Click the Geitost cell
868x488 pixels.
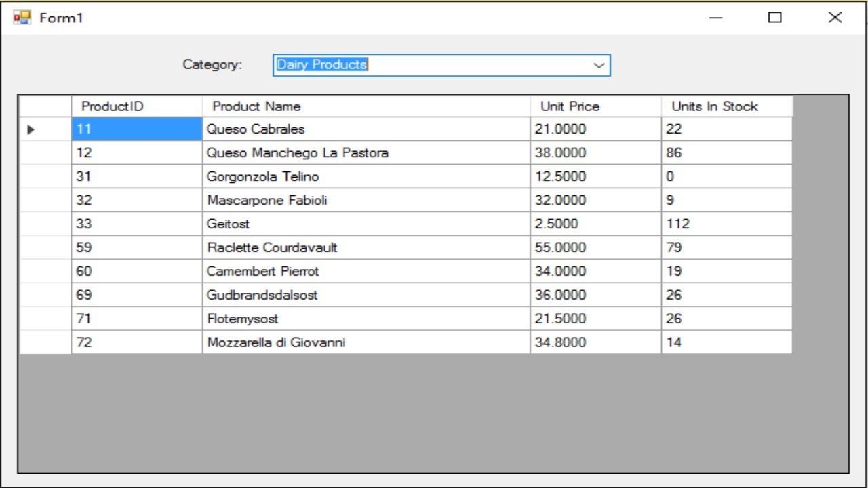366,224
